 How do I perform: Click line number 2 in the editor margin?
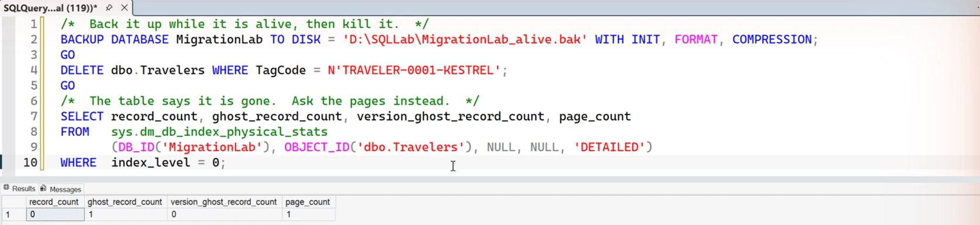point(34,39)
